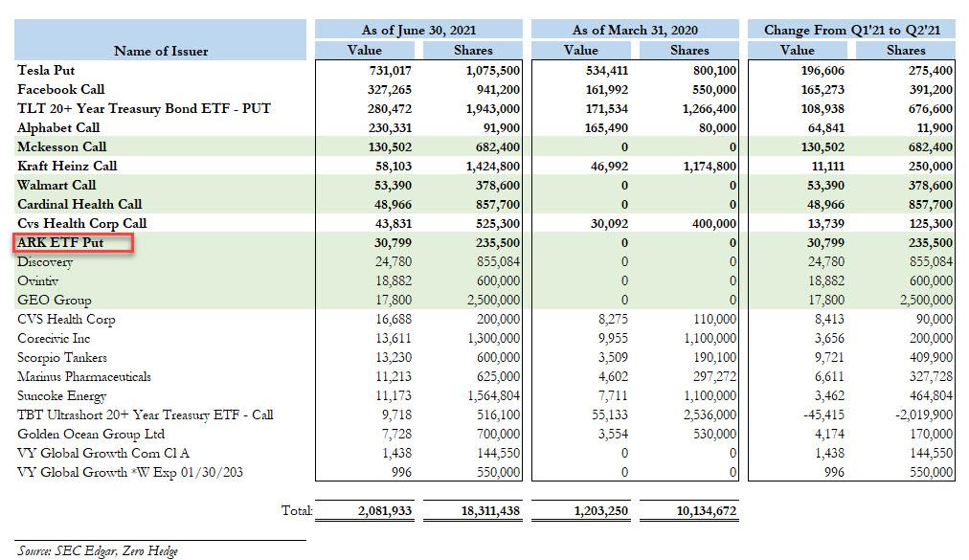Click the "Scorpio Tankers" issuer name
Viewport: 969px width, 560px height.
click(62, 358)
